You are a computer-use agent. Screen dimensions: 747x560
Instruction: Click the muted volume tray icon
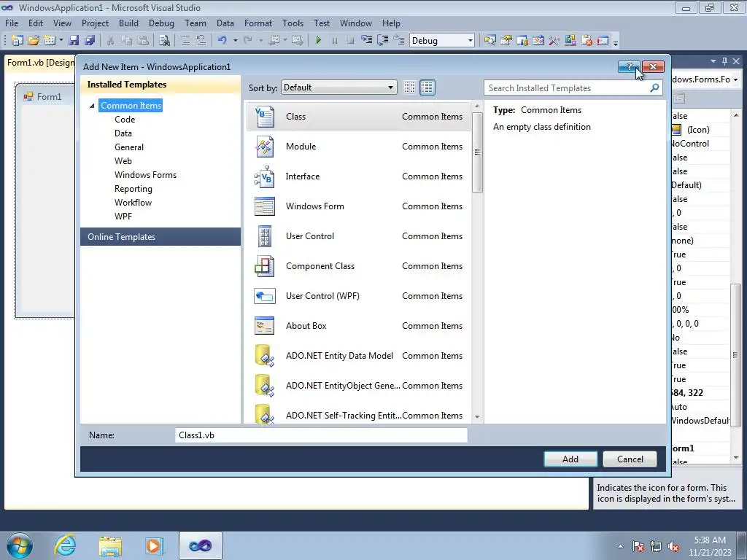click(673, 547)
